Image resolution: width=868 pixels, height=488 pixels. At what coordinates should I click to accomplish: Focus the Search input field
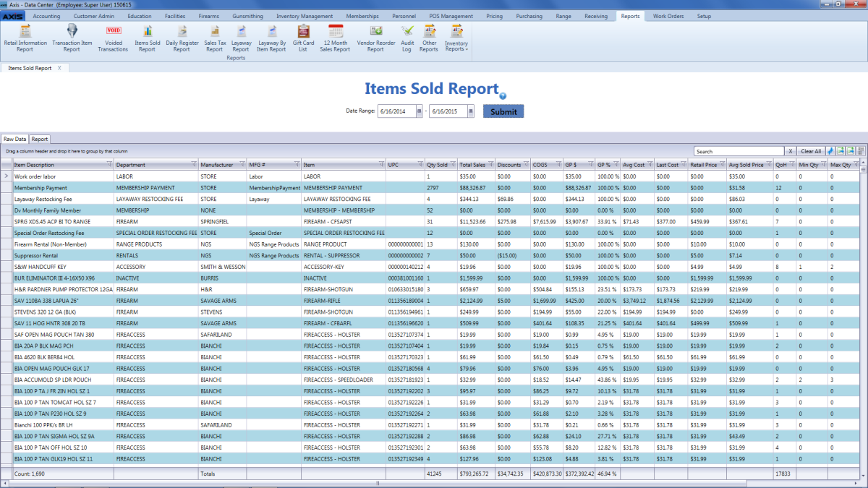click(739, 151)
